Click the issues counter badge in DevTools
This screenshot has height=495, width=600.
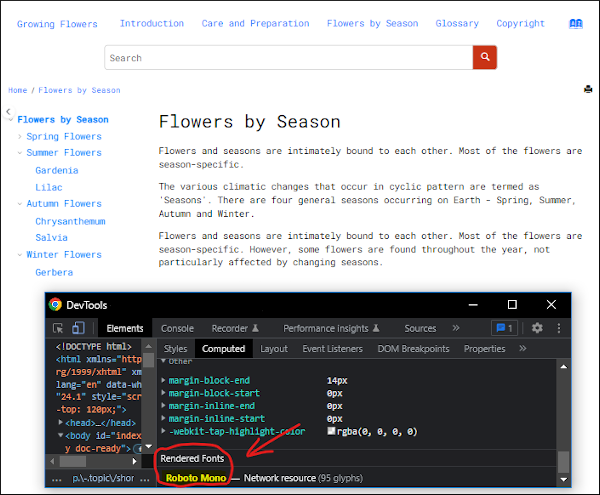[504, 328]
